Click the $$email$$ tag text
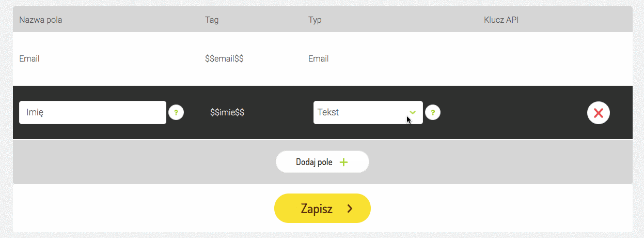 [x=224, y=58]
